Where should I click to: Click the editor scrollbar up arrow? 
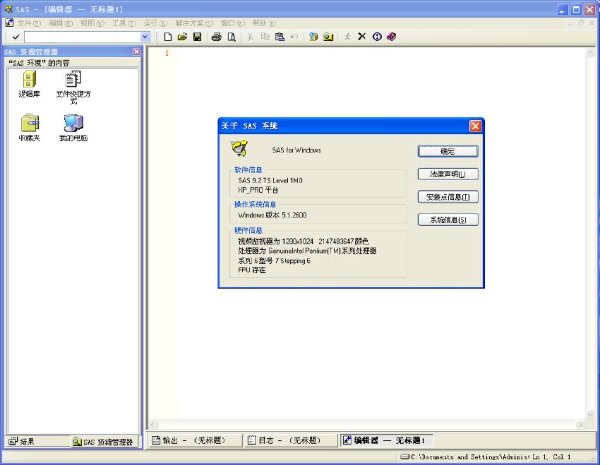[590, 54]
